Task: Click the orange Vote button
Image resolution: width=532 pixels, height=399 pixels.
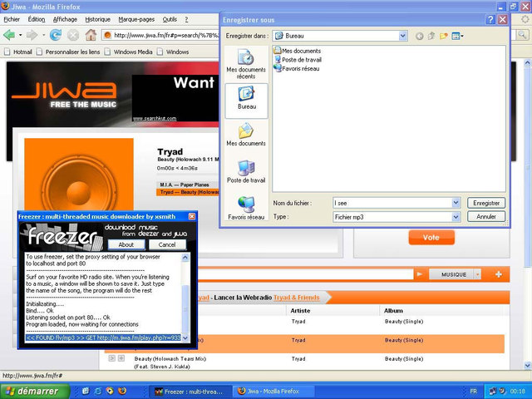Action: click(x=431, y=238)
